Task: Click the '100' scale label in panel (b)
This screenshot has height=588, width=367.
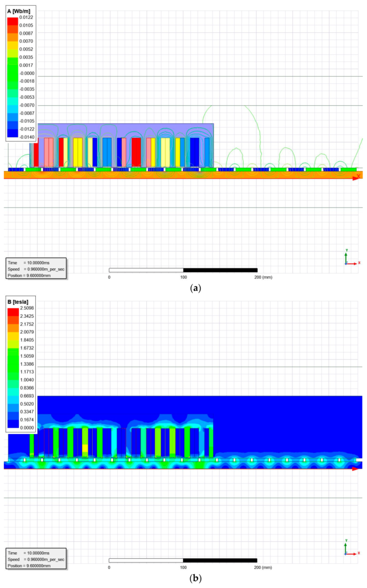Action: point(183,568)
